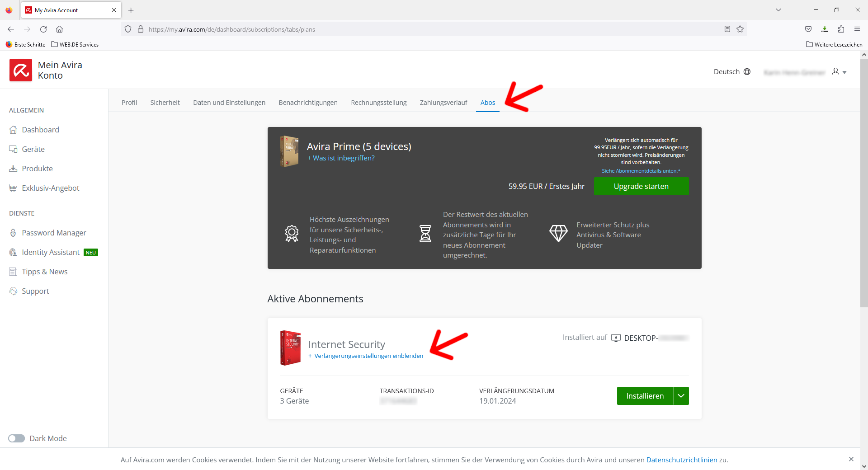
Task: Reload the page with refresh icon
Action: coord(43,29)
